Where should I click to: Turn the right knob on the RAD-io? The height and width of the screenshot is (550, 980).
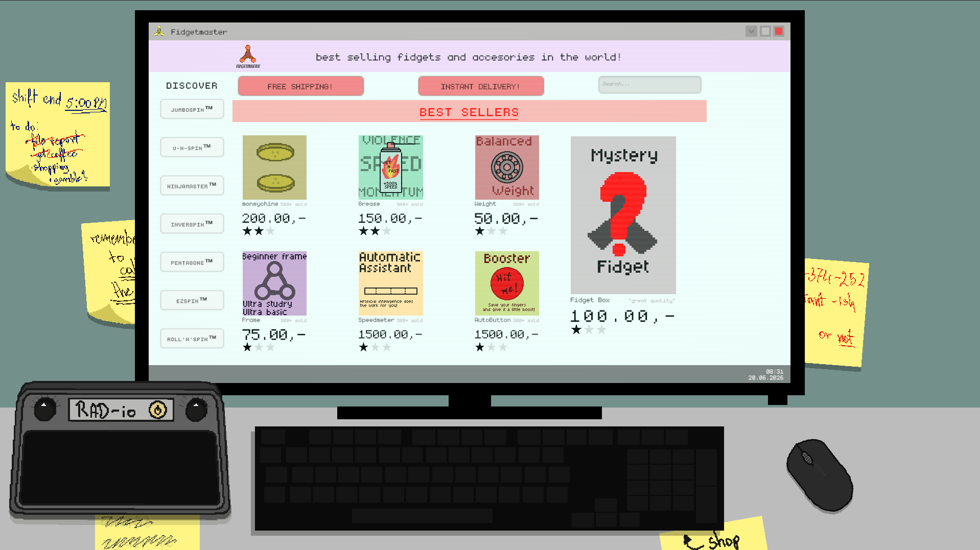coord(196,409)
